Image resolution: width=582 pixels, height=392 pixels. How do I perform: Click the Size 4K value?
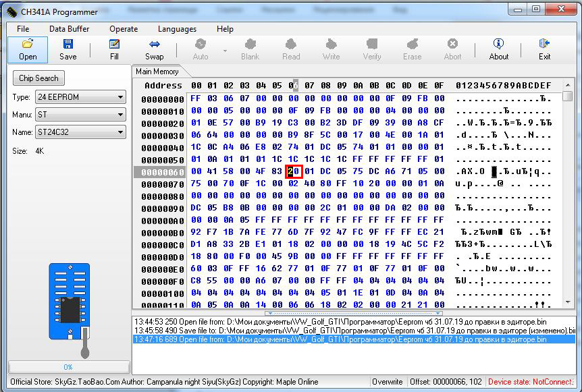40,151
